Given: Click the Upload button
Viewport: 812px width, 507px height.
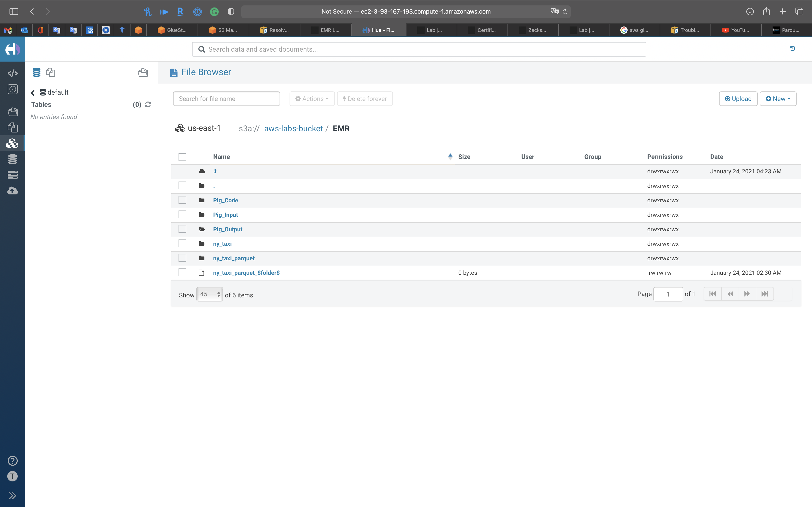Looking at the screenshot, I should tap(738, 99).
